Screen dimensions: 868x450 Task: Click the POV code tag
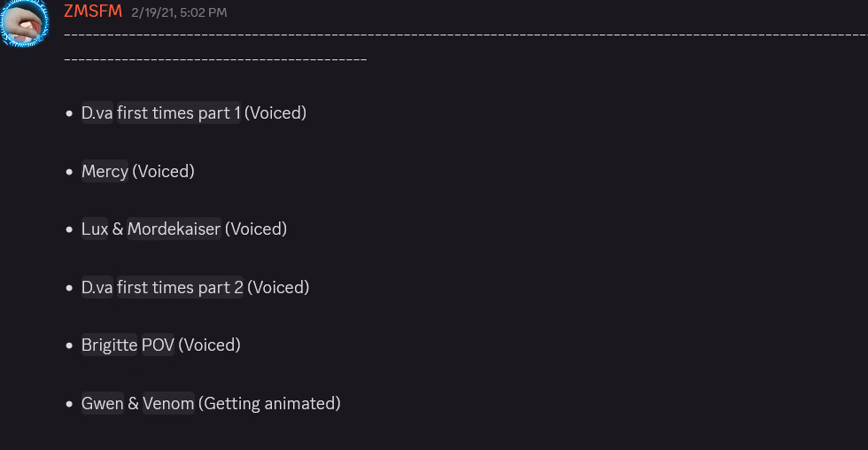click(159, 345)
